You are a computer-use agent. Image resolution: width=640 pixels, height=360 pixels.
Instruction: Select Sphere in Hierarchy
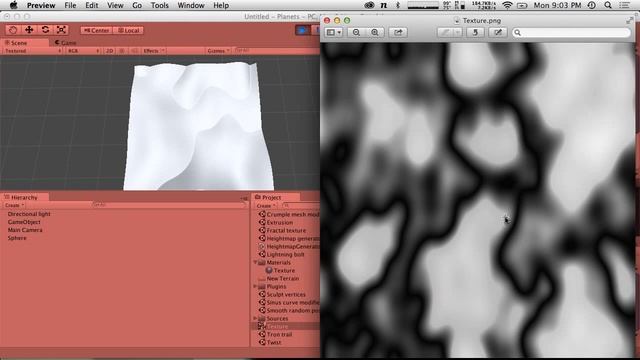[17, 238]
